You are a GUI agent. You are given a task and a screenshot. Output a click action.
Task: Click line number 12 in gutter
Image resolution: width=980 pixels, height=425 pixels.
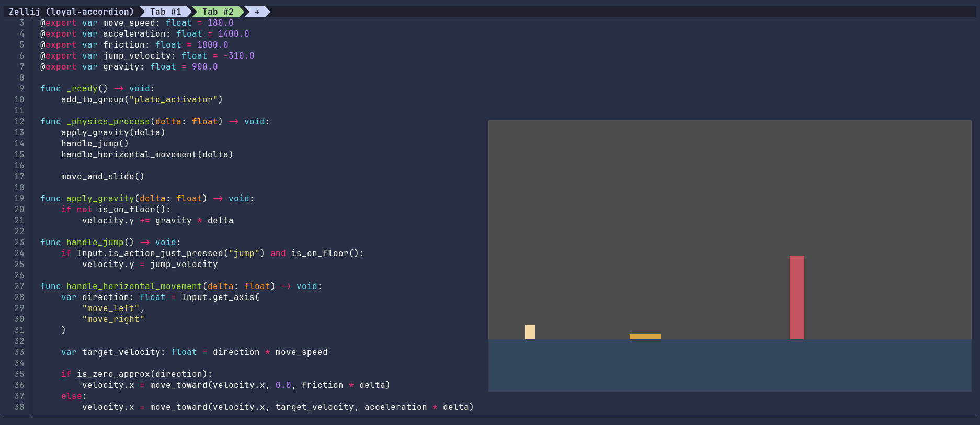[x=19, y=122]
